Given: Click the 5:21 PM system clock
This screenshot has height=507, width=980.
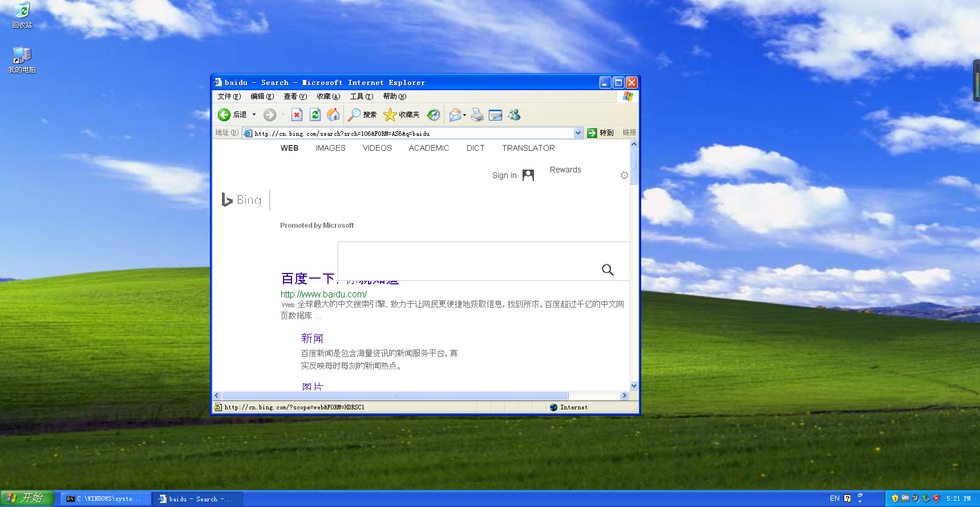Looking at the screenshot, I should (958, 498).
